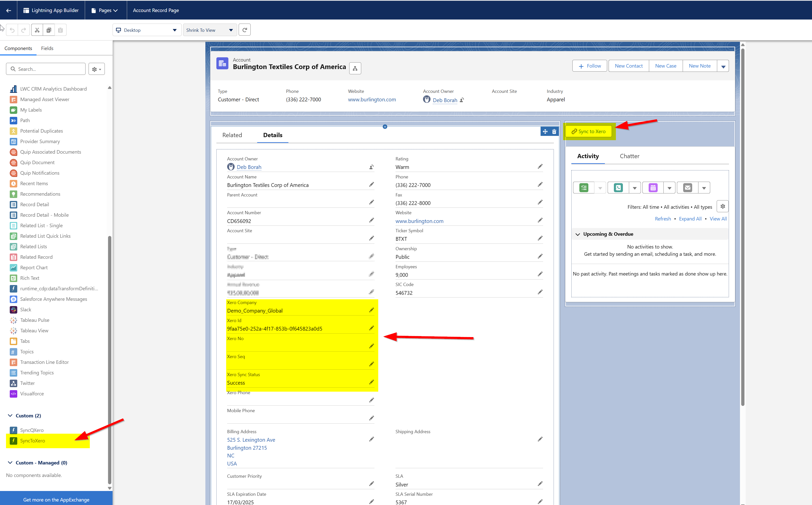Click the View All link

coord(718,219)
